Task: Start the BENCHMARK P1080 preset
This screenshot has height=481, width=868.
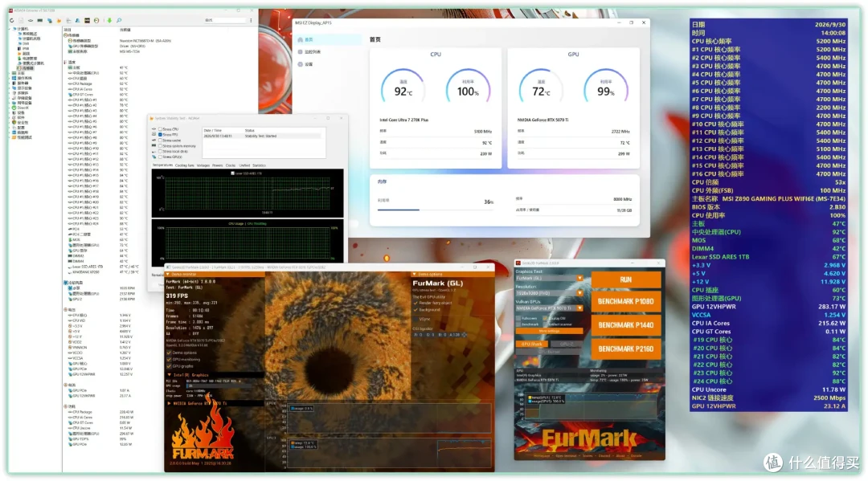Action: point(625,301)
